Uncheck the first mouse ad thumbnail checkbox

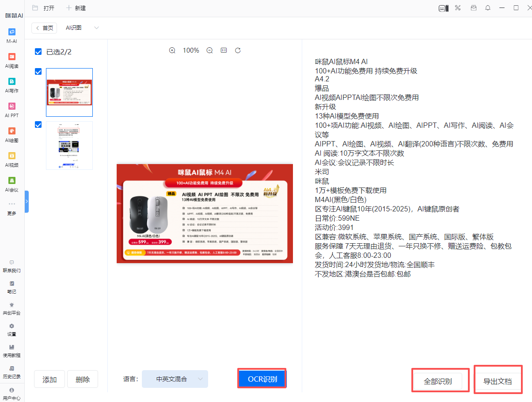point(38,72)
